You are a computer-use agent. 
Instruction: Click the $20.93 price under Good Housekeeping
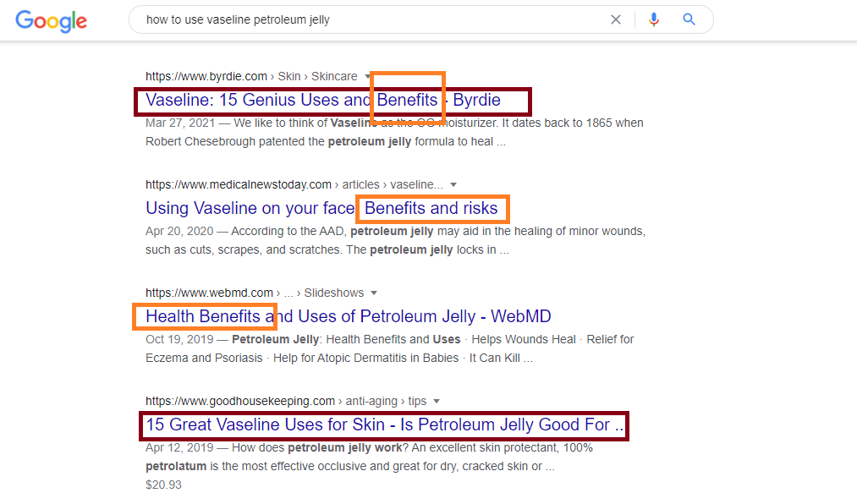[163, 485]
